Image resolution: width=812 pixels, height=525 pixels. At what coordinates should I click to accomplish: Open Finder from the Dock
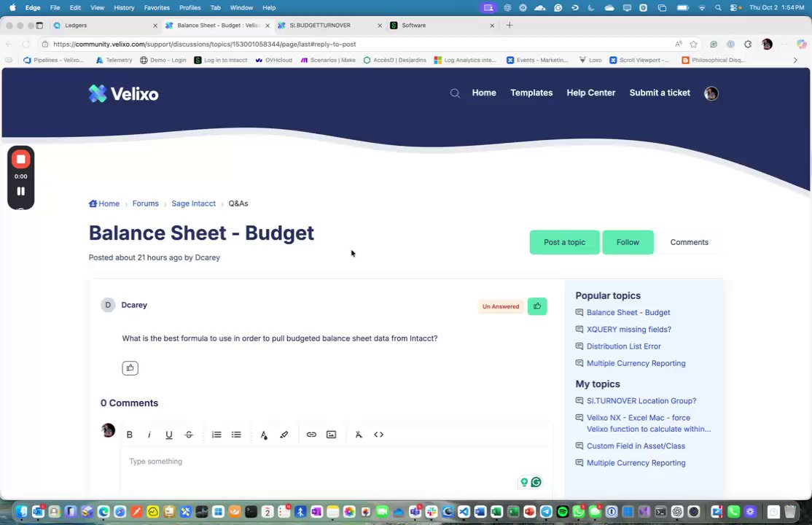[x=21, y=512]
